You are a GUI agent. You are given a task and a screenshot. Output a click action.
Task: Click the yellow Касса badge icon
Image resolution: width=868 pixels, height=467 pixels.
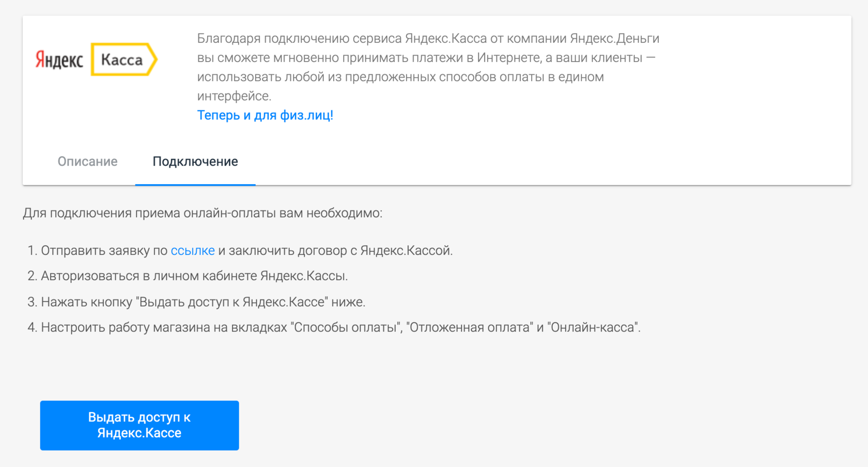123,60
